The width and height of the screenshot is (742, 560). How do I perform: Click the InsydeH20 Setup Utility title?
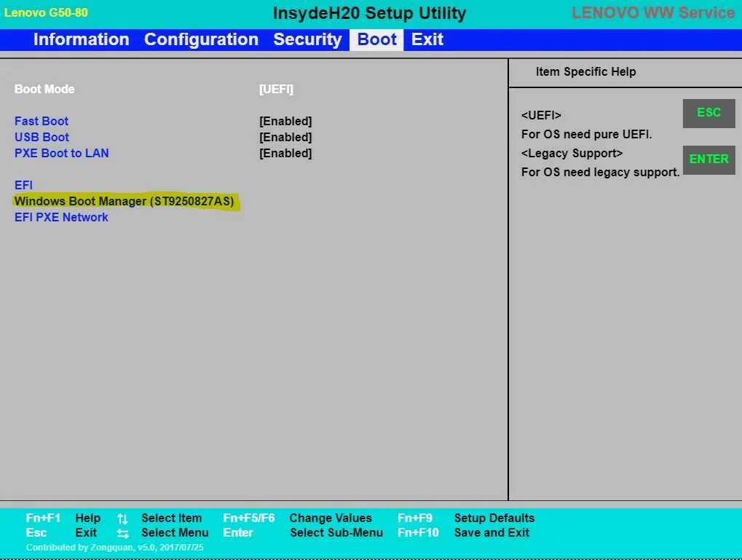[x=369, y=13]
